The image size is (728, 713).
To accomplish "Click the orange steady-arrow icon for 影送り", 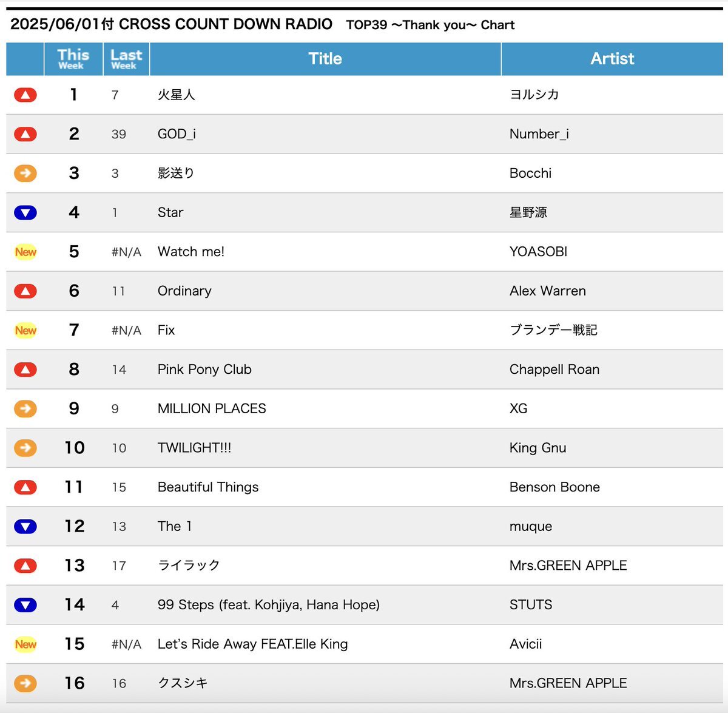I will point(25,173).
